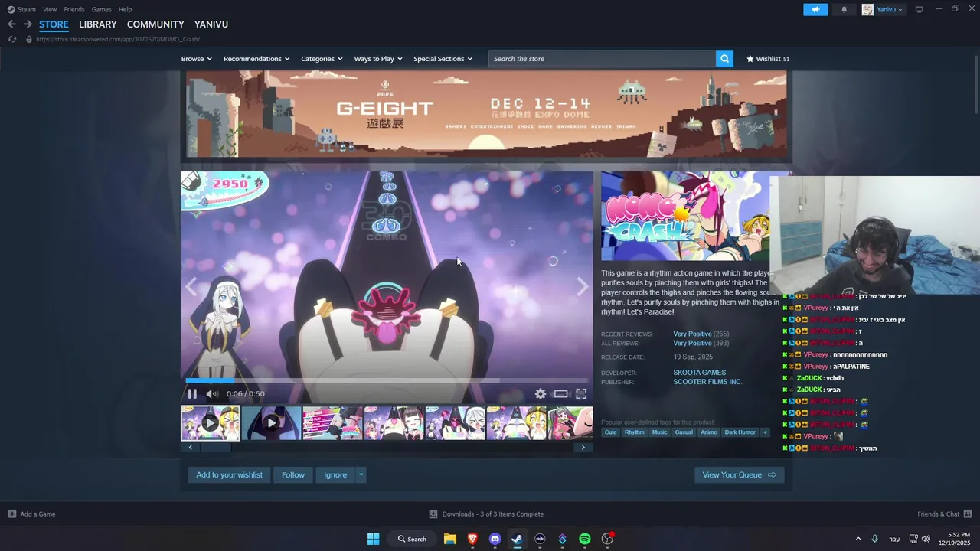980x551 pixels.
Task: Click View Your Queue
Action: pyautogui.click(x=739, y=475)
